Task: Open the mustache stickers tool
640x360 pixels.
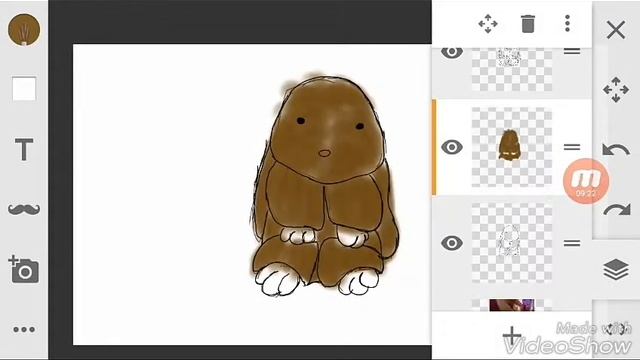Action: click(24, 209)
